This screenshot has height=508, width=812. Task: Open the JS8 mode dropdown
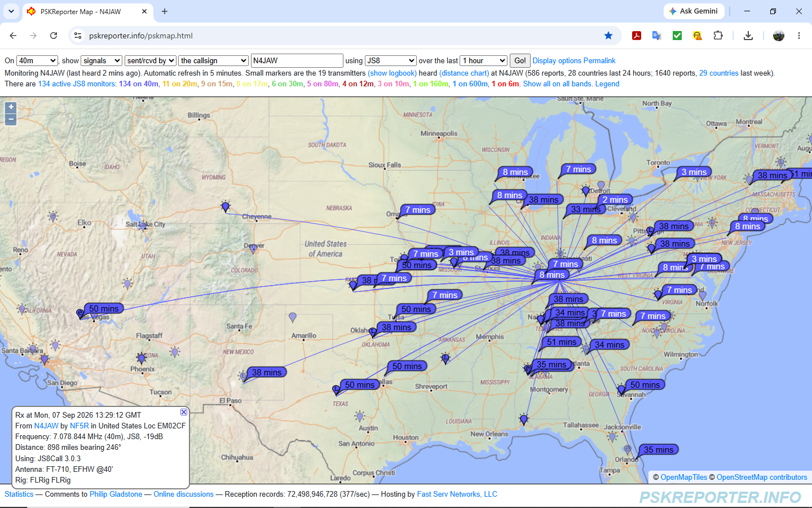(391, 60)
